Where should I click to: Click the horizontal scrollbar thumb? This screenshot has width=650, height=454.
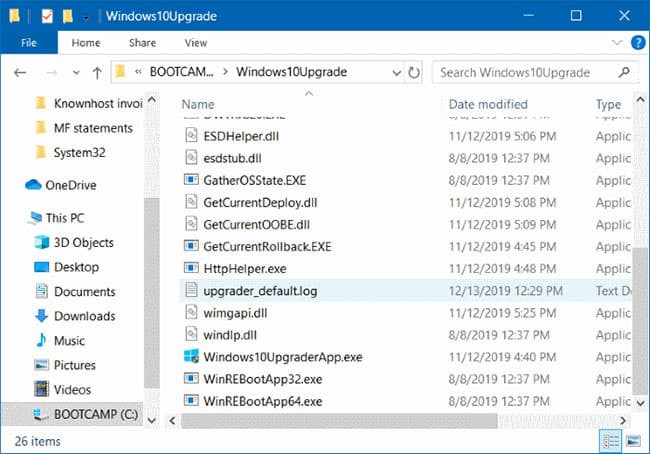(x=339, y=421)
